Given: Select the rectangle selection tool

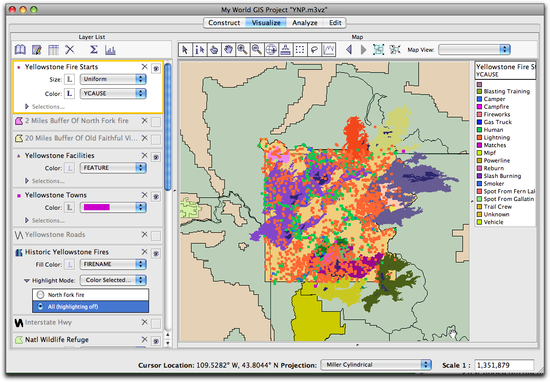Looking at the screenshot, I should click(300, 49).
